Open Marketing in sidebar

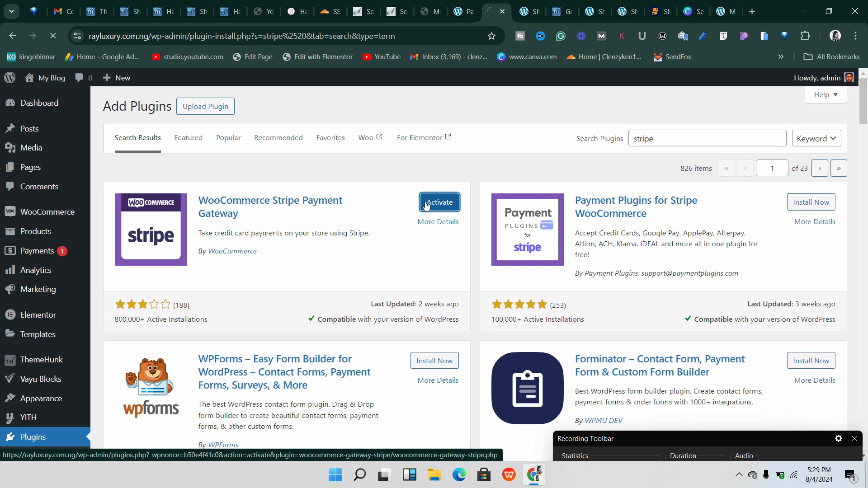tap(38, 289)
